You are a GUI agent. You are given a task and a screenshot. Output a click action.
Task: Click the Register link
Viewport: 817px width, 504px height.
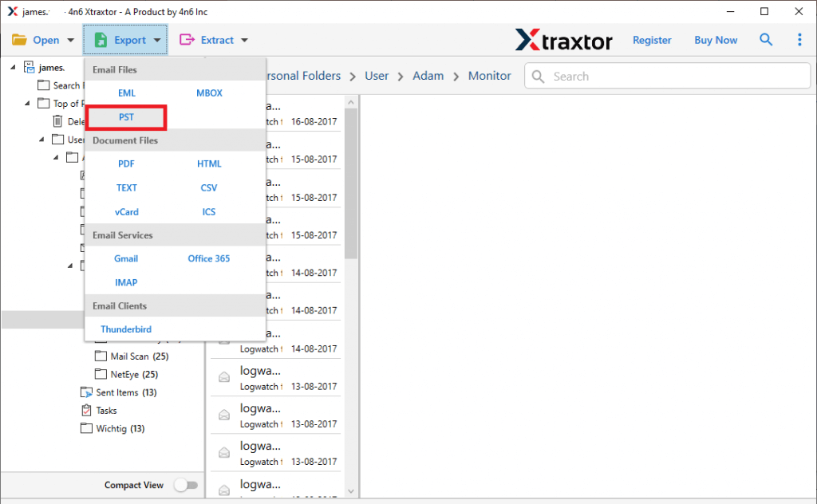tap(652, 39)
